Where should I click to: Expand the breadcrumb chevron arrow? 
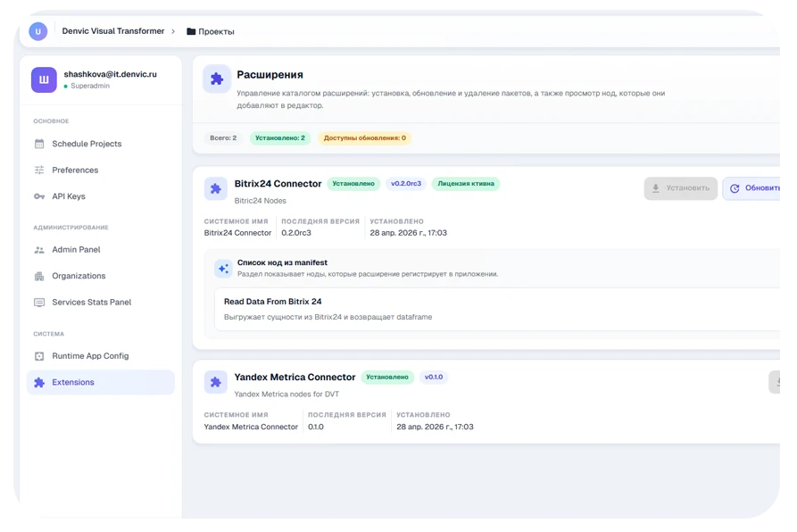[173, 31]
